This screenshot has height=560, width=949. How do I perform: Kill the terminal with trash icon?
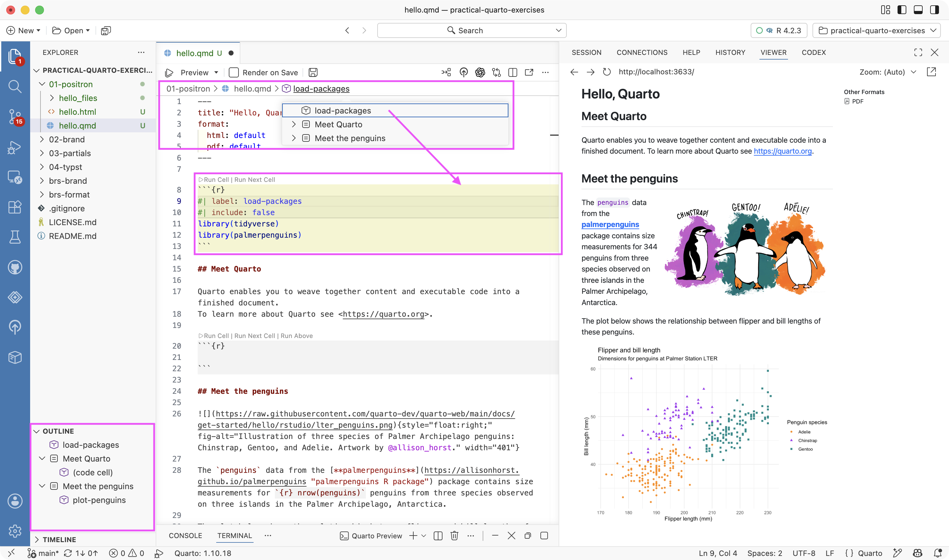click(x=454, y=536)
